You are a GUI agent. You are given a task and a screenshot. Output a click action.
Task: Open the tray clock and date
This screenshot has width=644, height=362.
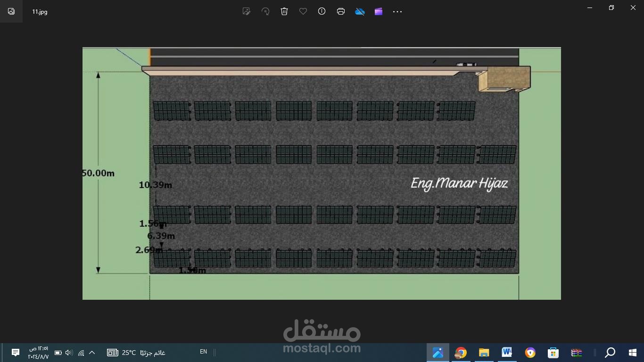click(x=38, y=353)
